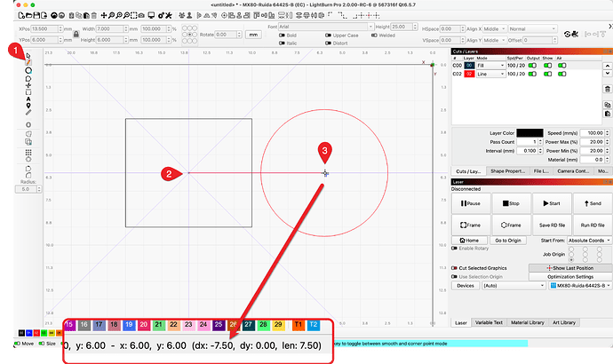
Task: Select the Draw Lines pencil tool
Action: pyautogui.click(x=28, y=62)
